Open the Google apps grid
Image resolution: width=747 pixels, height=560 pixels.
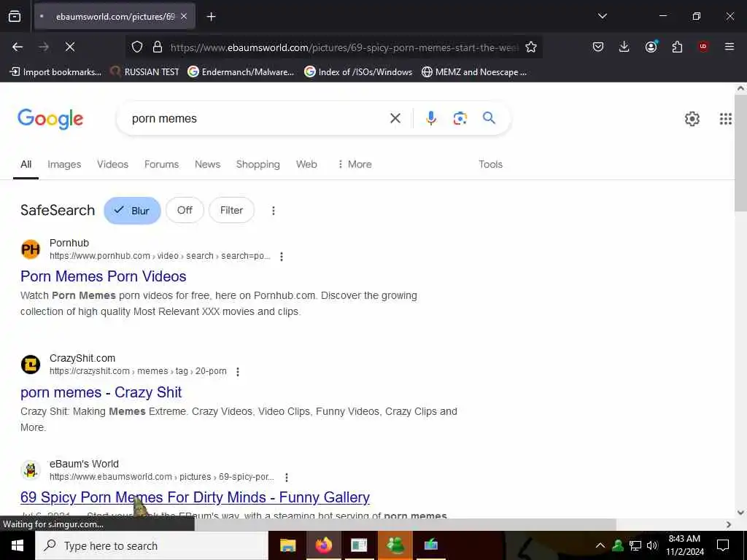(x=725, y=119)
